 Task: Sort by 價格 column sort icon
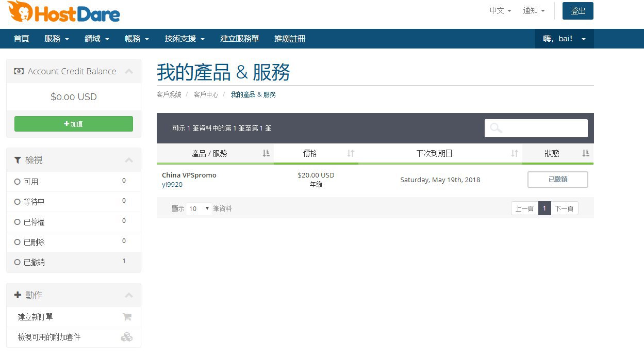[351, 153]
